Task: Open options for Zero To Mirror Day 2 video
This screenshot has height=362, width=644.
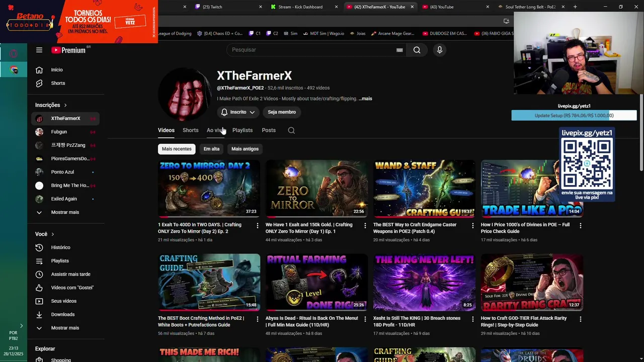Action: pos(257,226)
